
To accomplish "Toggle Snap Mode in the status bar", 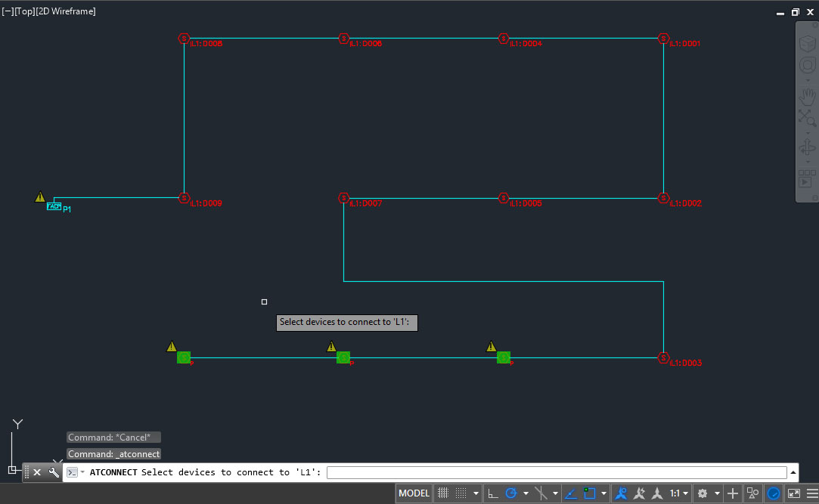I will click(x=444, y=493).
